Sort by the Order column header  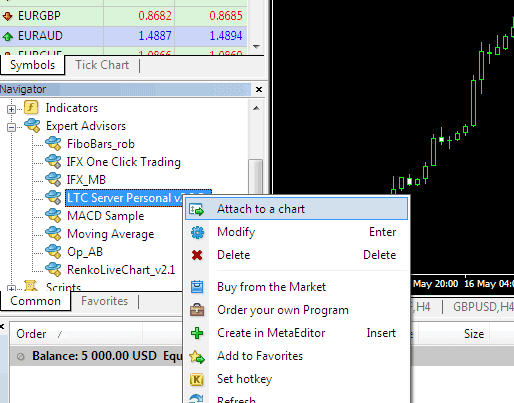[x=31, y=334]
